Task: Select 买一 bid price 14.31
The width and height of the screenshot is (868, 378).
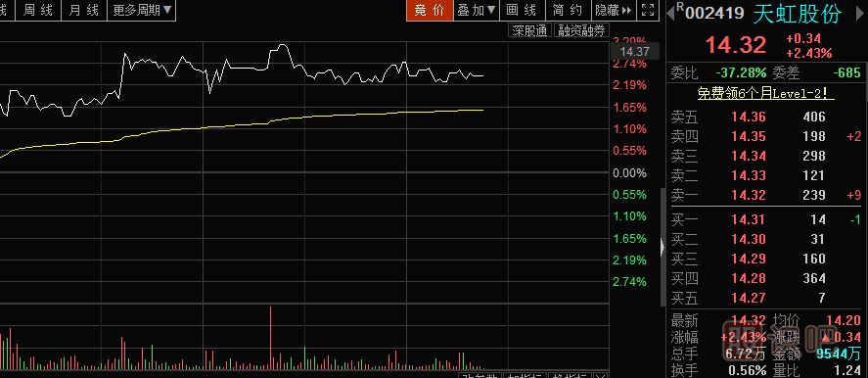Action: [x=749, y=219]
